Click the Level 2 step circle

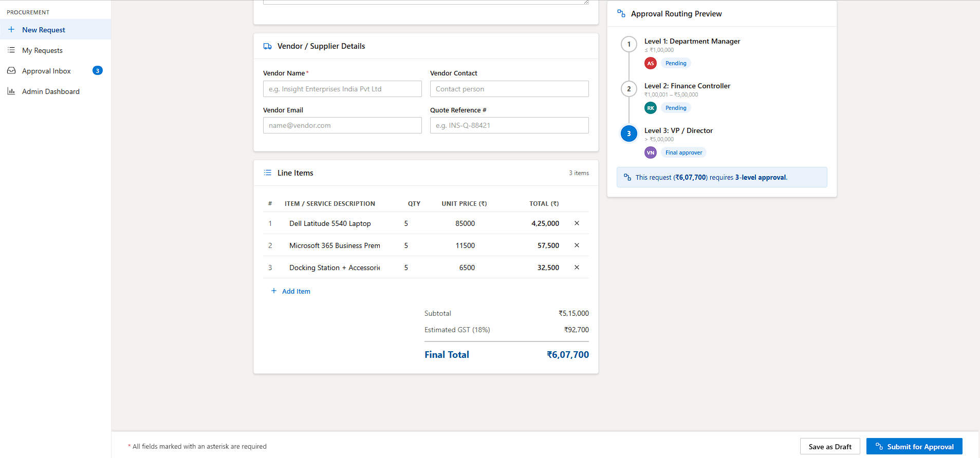click(x=629, y=89)
